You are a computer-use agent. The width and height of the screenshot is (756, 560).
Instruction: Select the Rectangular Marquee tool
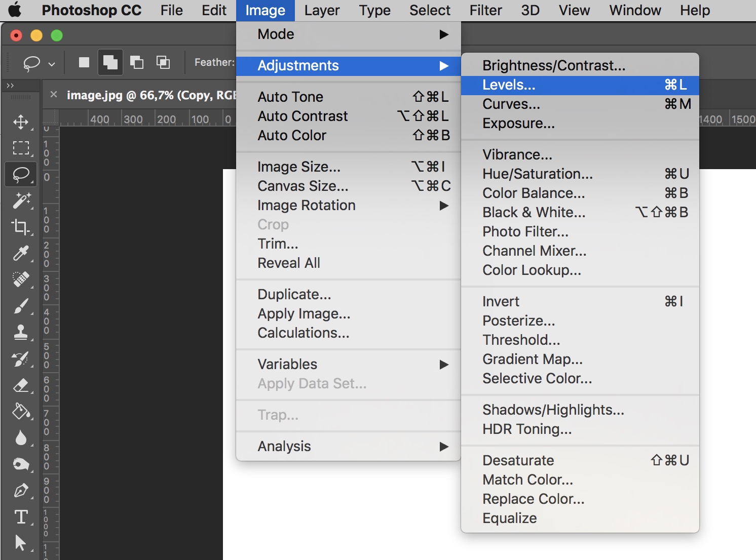pyautogui.click(x=21, y=148)
